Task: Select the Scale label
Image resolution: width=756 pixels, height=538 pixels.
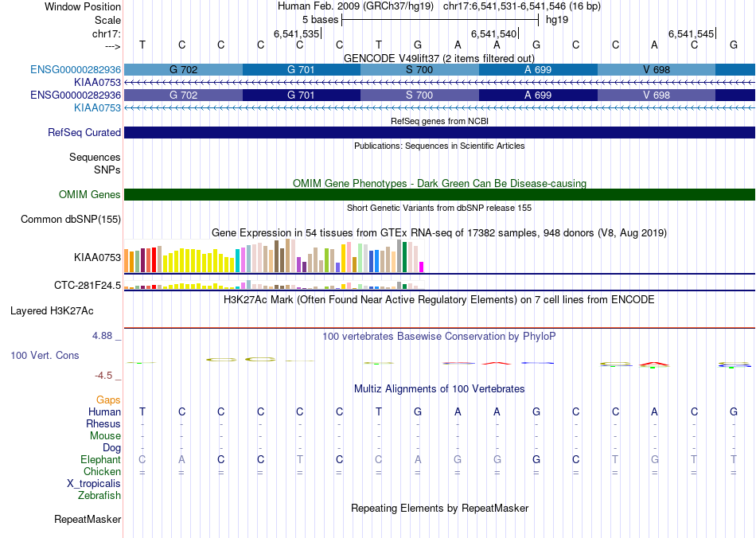Action: [107, 20]
